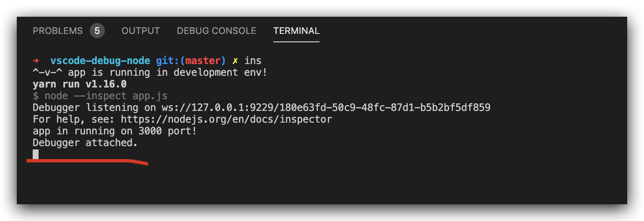The image size is (644, 221).
Task: Switch to the OUTPUT tab
Action: (x=140, y=31)
